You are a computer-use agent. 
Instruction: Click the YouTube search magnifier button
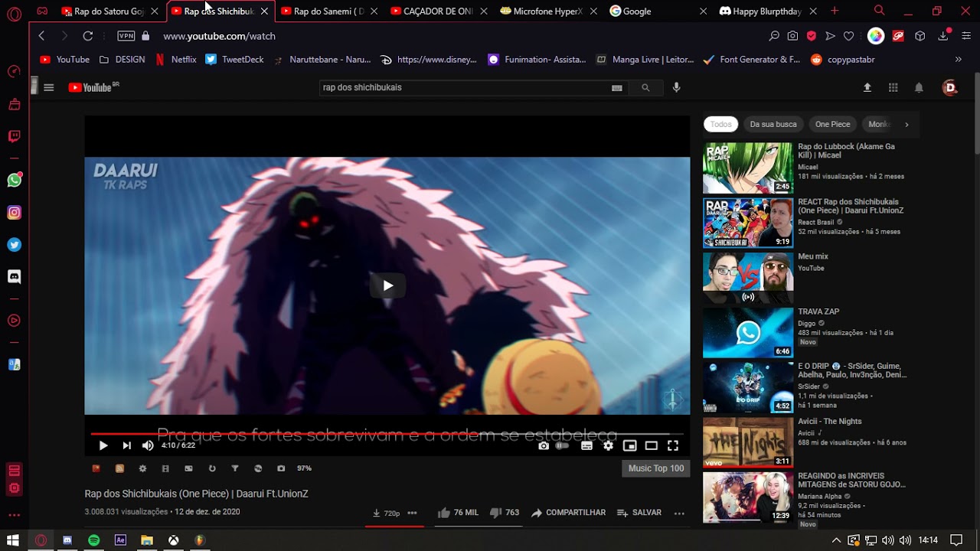coord(645,87)
